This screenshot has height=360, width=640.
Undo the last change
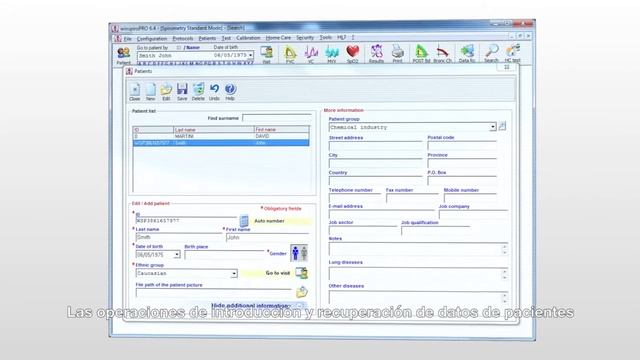[214, 92]
